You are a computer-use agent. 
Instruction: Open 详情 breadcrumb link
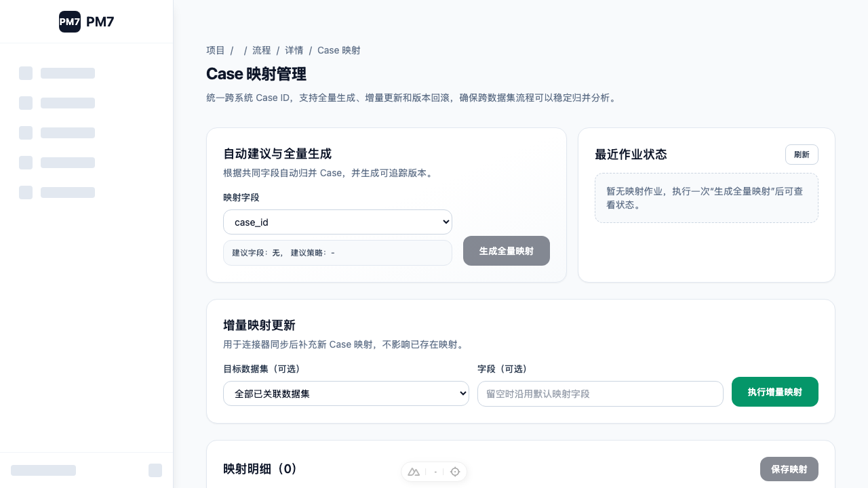pyautogui.click(x=294, y=50)
